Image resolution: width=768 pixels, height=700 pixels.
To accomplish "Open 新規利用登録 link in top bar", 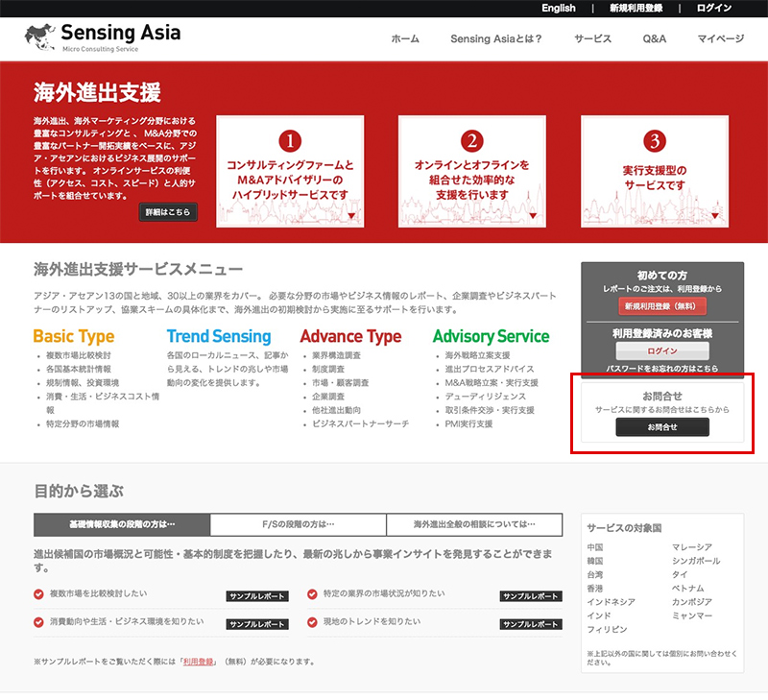I will click(x=636, y=8).
